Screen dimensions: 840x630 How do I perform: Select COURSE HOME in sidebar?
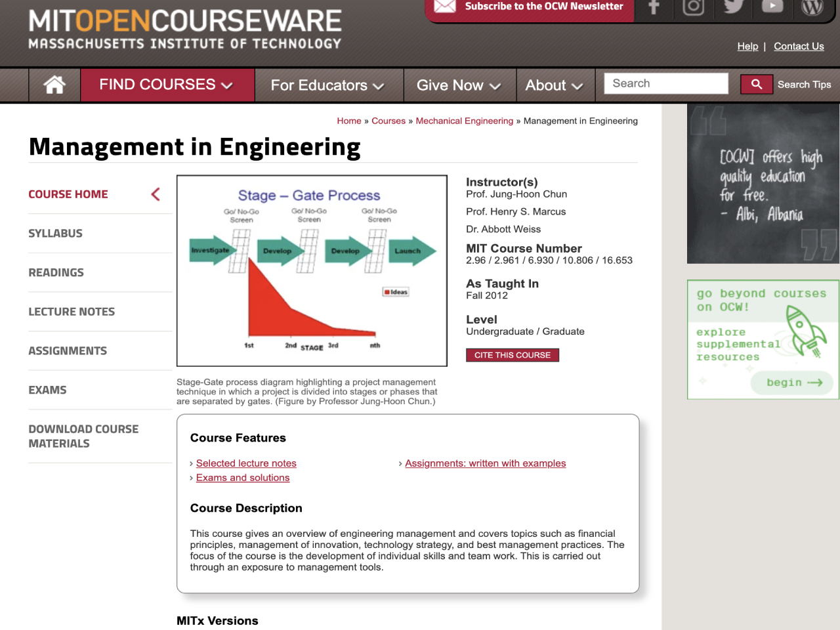tap(68, 194)
